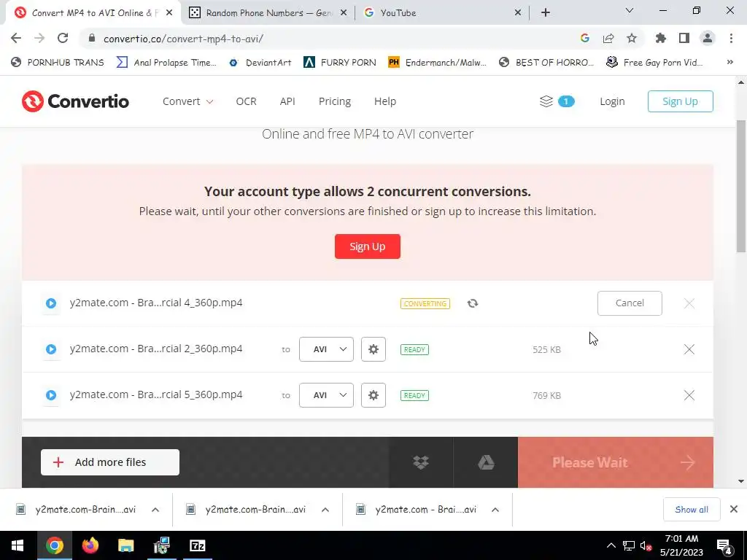Add files from Dropbox
Image resolution: width=747 pixels, height=560 pixels.
tap(421, 462)
